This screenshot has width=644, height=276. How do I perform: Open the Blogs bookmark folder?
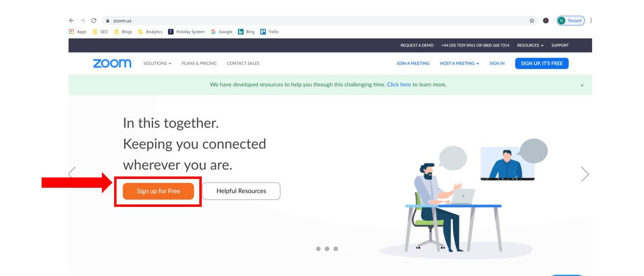[x=123, y=32]
